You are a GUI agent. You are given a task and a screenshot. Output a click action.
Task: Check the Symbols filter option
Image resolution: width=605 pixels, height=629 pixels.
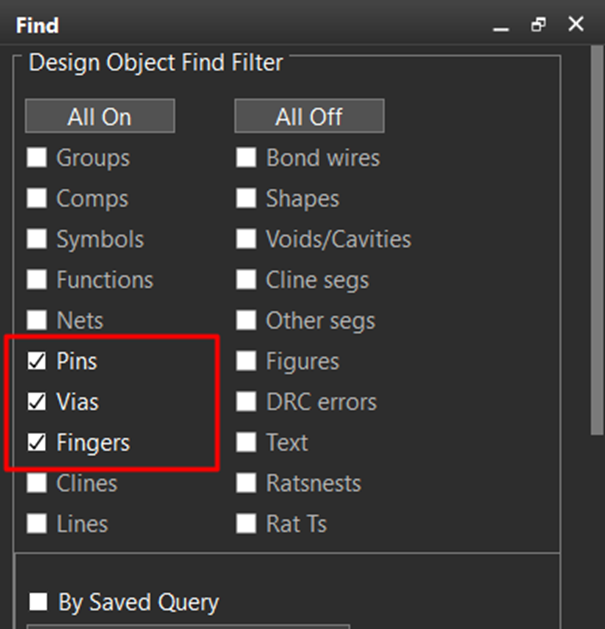(37, 240)
